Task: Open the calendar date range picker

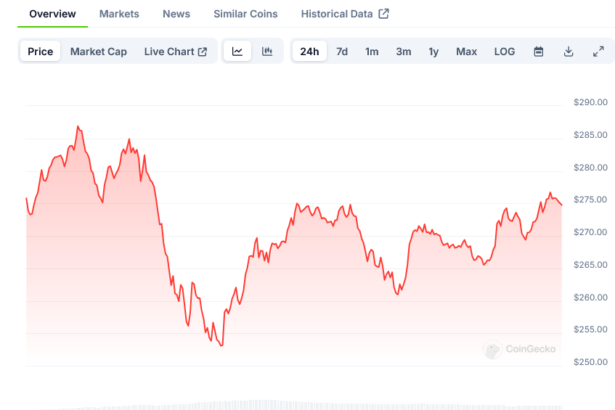Action: 538,52
